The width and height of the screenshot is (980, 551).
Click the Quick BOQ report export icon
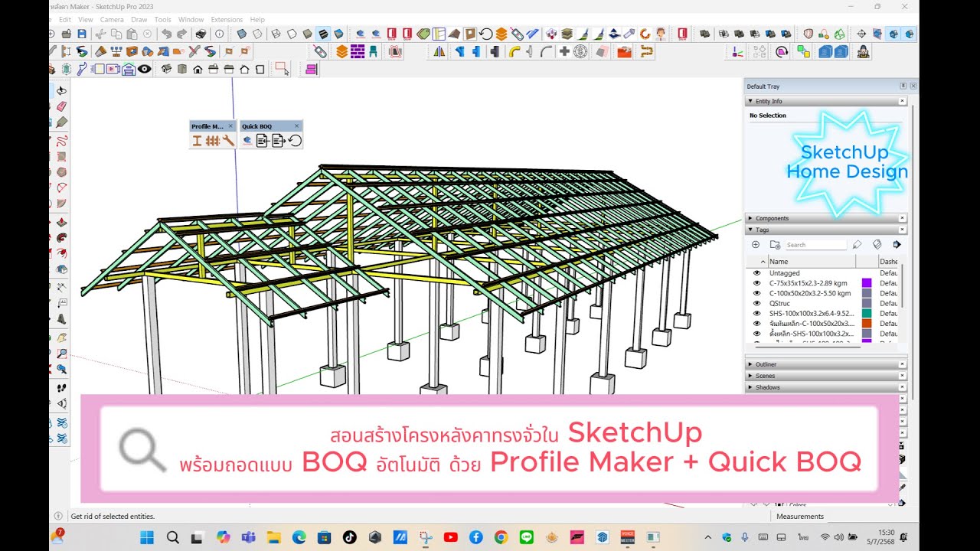(x=278, y=141)
